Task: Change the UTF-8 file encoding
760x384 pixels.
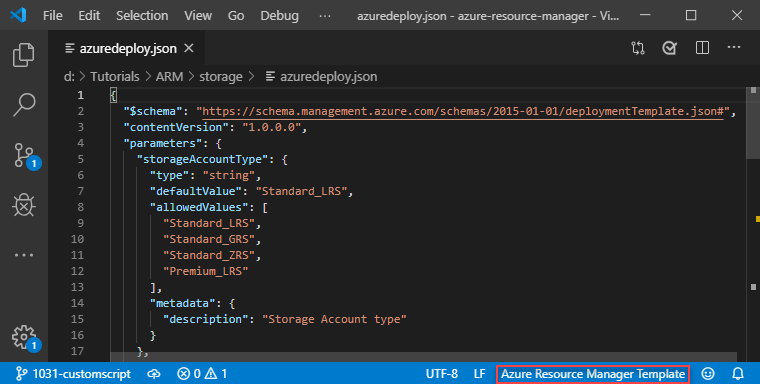Action: pos(442,374)
